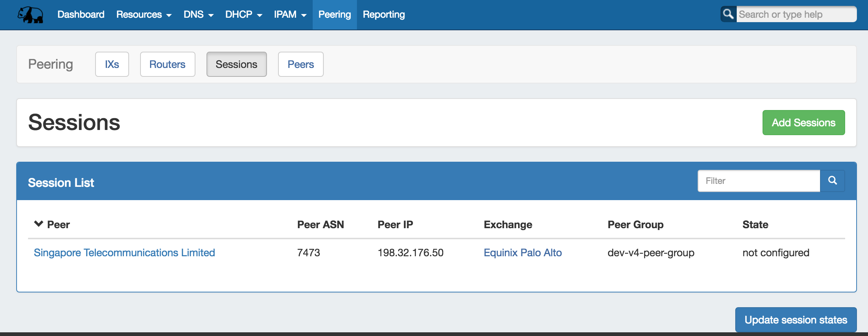Open the DHCP dropdown menu
The image size is (868, 336).
[x=243, y=15]
